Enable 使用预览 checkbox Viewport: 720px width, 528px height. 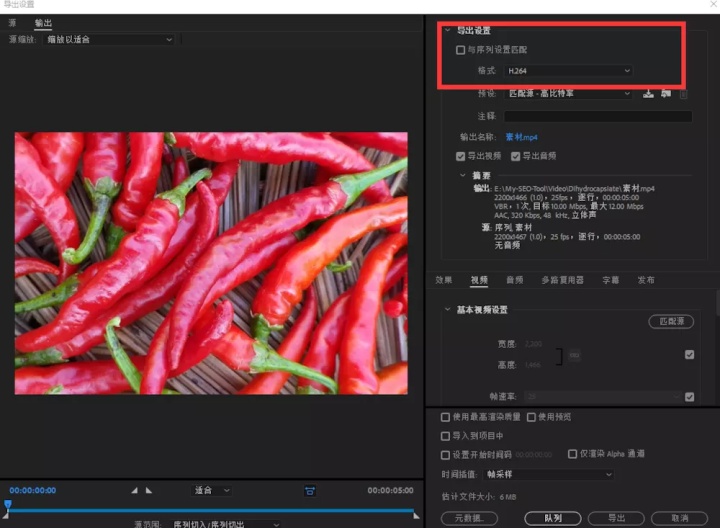[531, 417]
